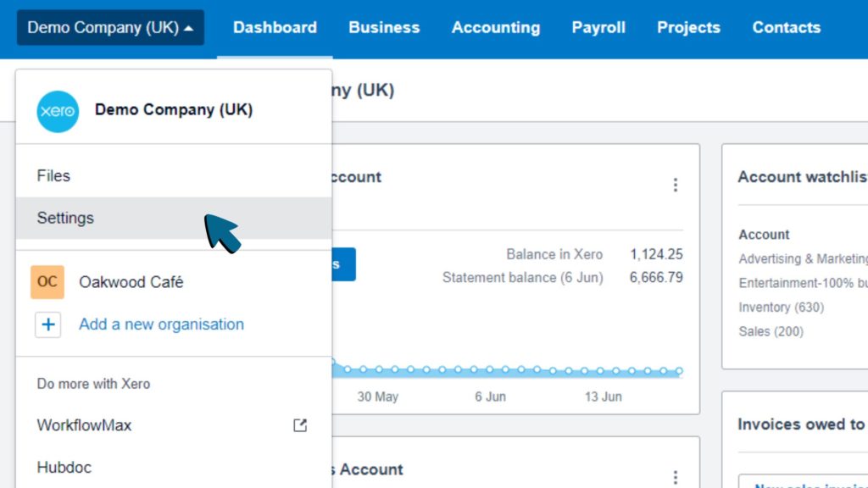Click the Do more with Xero section label

click(x=93, y=384)
